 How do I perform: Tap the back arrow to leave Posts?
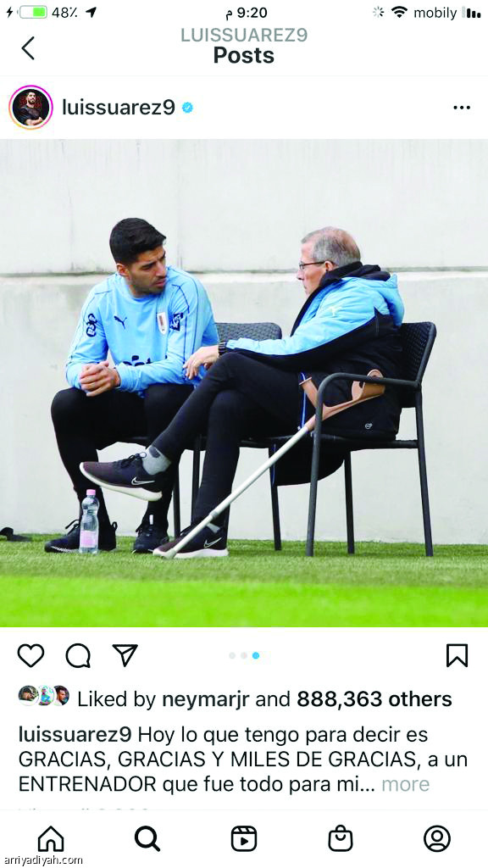click(28, 47)
